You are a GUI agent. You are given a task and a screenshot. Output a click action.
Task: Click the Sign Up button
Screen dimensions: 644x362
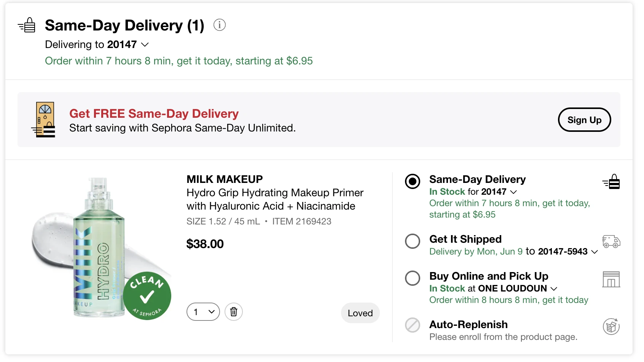pyautogui.click(x=585, y=120)
